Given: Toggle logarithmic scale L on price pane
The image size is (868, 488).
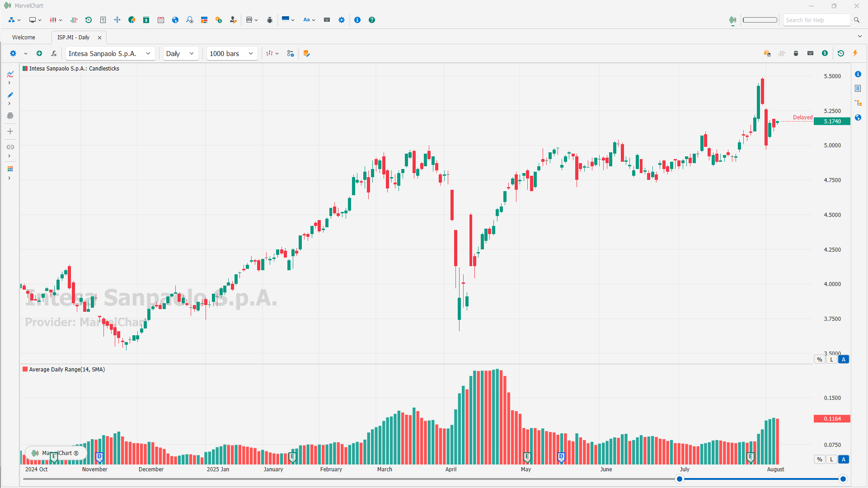Looking at the screenshot, I should tap(831, 360).
